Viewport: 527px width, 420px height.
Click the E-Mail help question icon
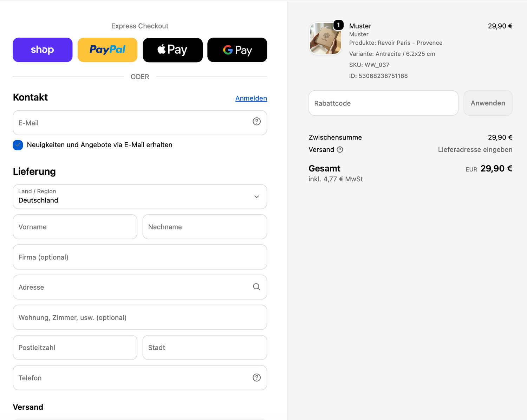pos(257,121)
